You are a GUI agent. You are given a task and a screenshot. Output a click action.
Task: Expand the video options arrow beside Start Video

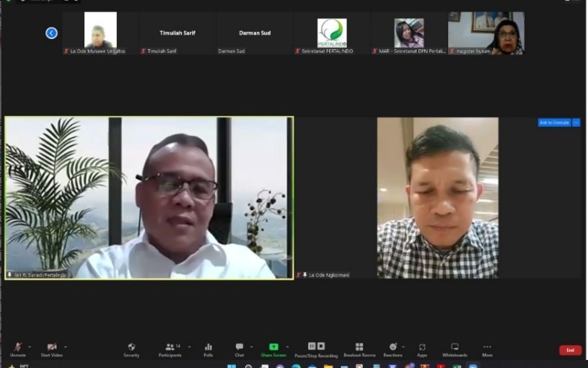pos(65,346)
